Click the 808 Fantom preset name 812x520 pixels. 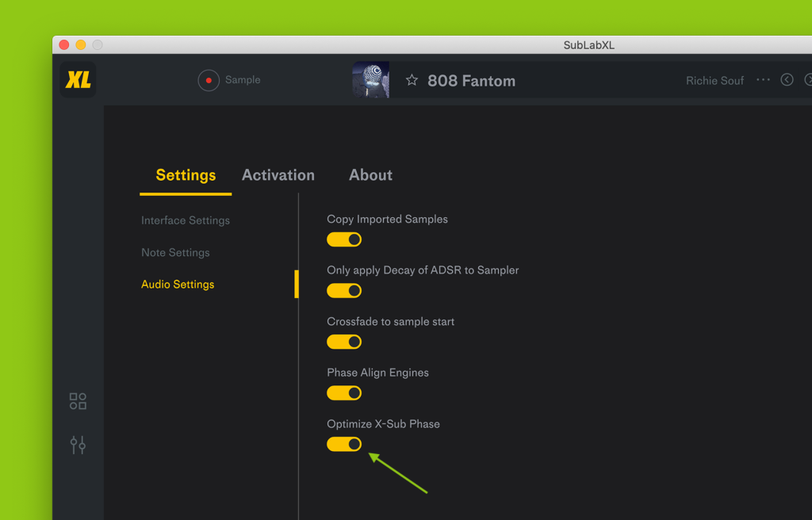[471, 81]
